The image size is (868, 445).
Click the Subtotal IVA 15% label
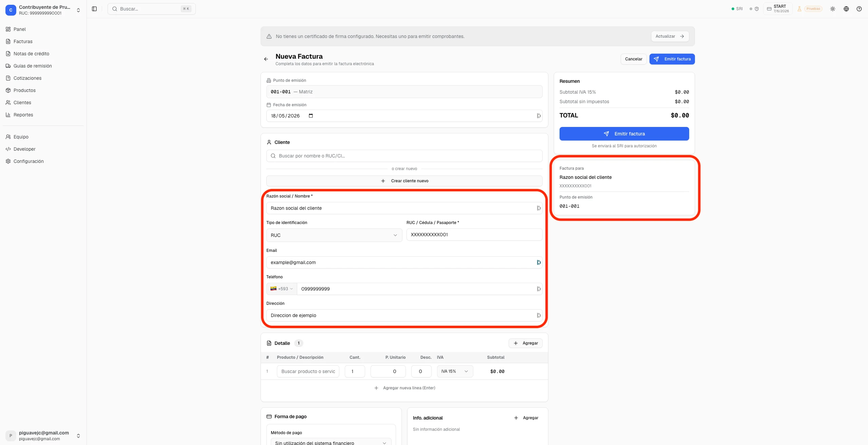(x=578, y=92)
